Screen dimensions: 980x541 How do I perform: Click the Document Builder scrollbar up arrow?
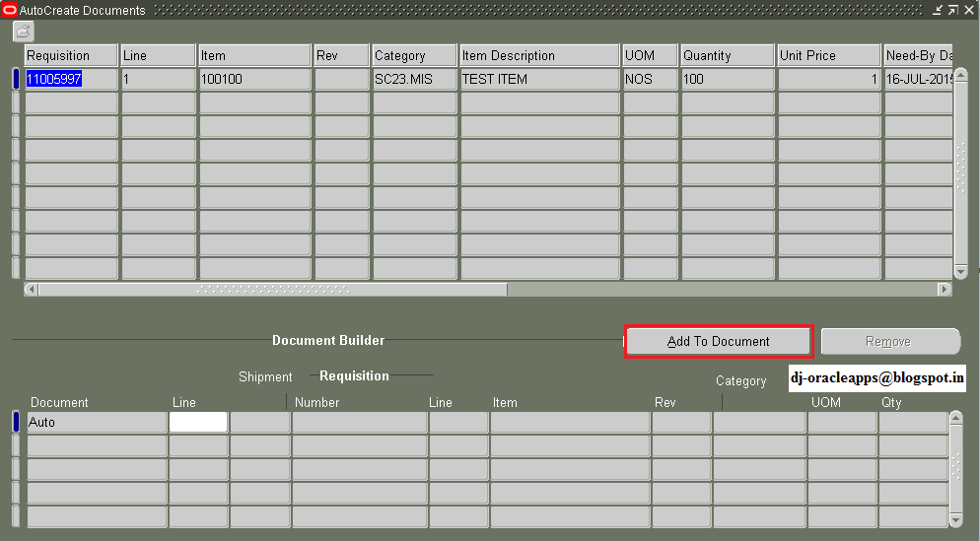click(955, 418)
